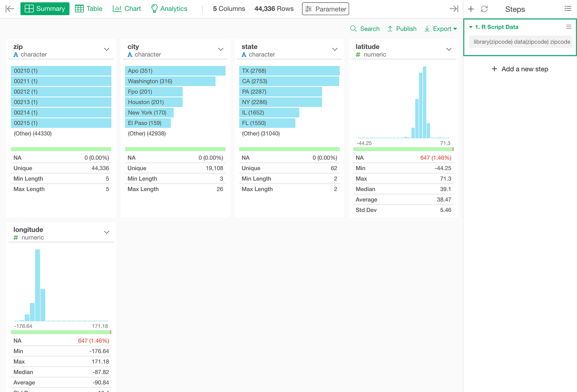Select the 00210 (1) zip bar
577x392 pixels.
tap(61, 71)
